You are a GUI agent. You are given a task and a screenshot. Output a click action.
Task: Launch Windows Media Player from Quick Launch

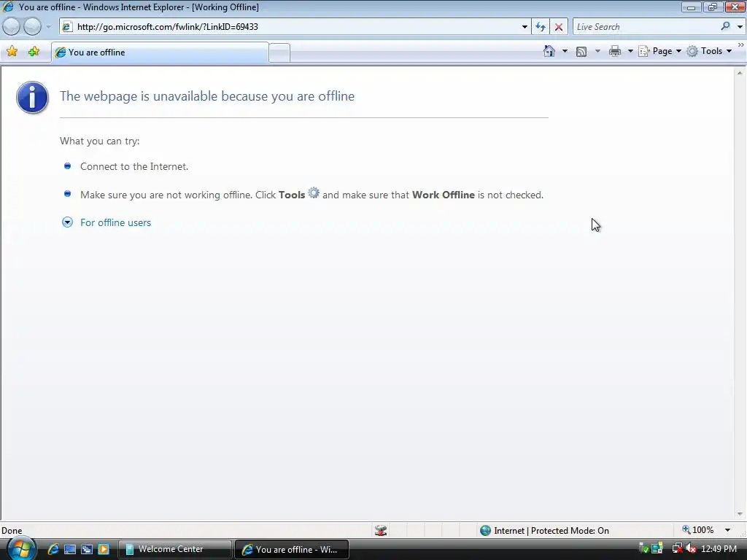point(104,549)
